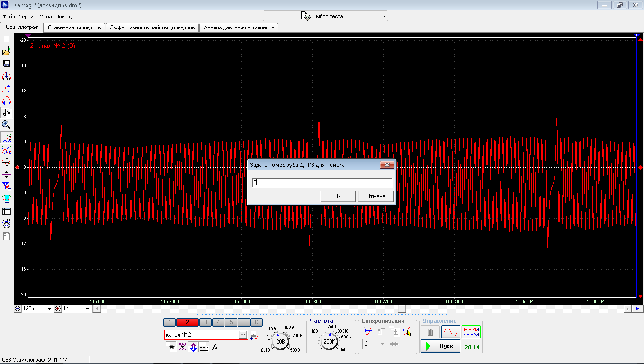Click the horizontal timeline scrollbar thumb
This screenshot has height=364, width=644.
pyautogui.click(x=402, y=309)
